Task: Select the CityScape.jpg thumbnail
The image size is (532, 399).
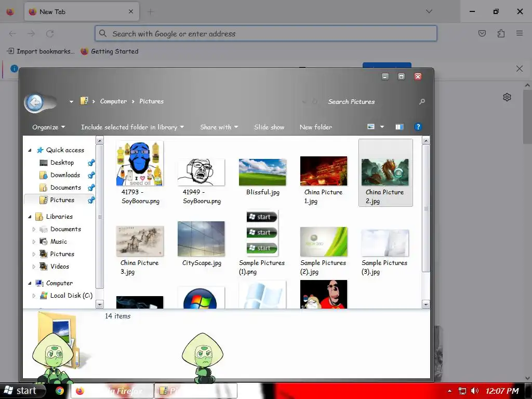Action: click(201, 239)
